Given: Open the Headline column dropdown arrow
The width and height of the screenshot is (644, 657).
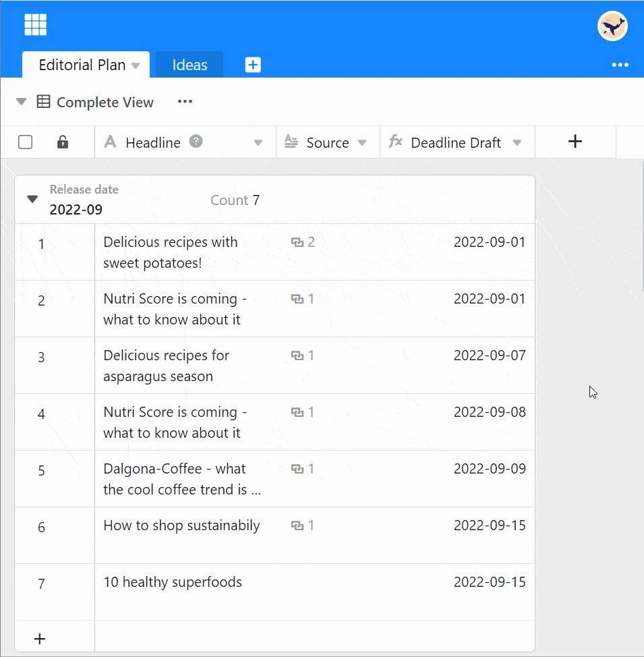Looking at the screenshot, I should pyautogui.click(x=258, y=143).
